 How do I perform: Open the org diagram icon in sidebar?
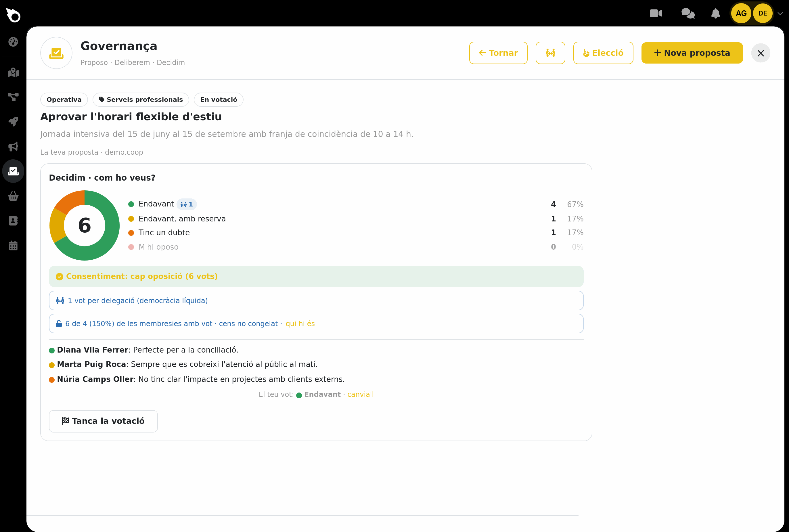pyautogui.click(x=13, y=97)
